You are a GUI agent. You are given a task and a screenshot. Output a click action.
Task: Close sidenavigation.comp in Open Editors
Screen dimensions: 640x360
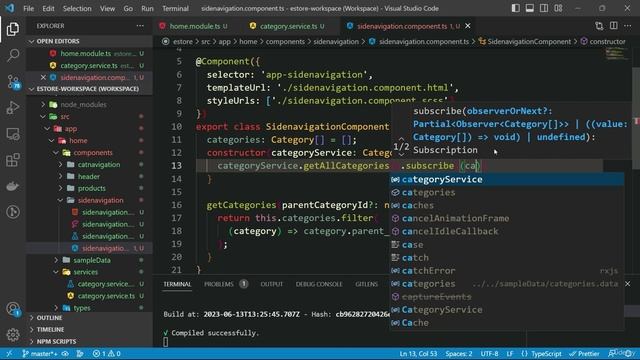tap(43, 77)
